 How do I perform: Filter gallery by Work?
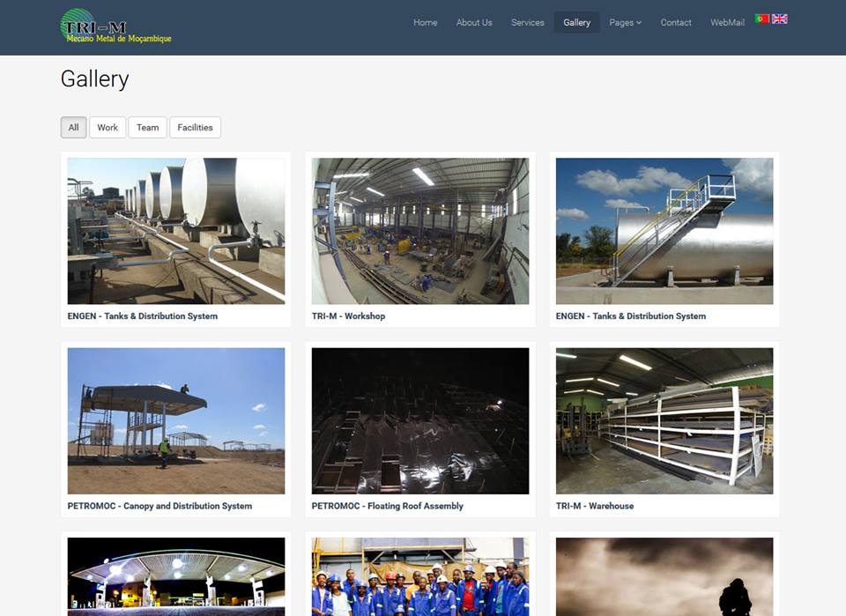coord(108,127)
